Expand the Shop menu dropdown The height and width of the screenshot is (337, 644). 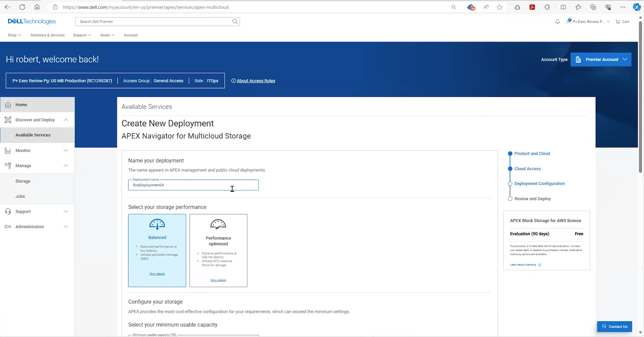[15, 35]
